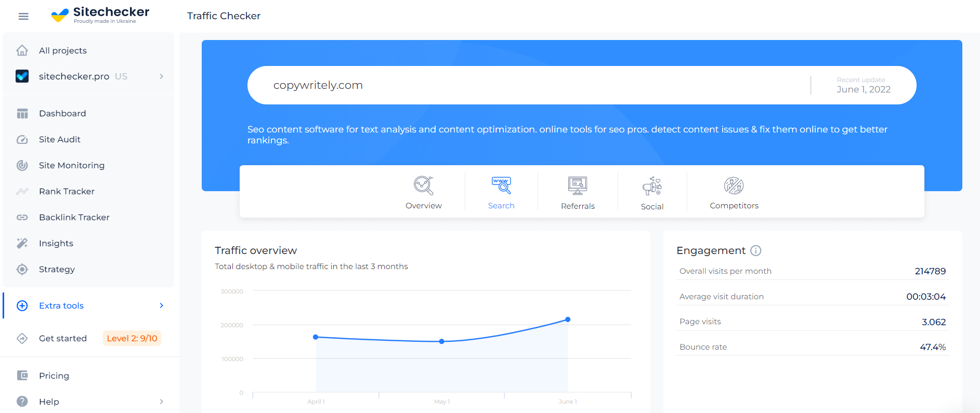This screenshot has height=413, width=980.
Task: Switch to the Search tab
Action: coord(501,192)
